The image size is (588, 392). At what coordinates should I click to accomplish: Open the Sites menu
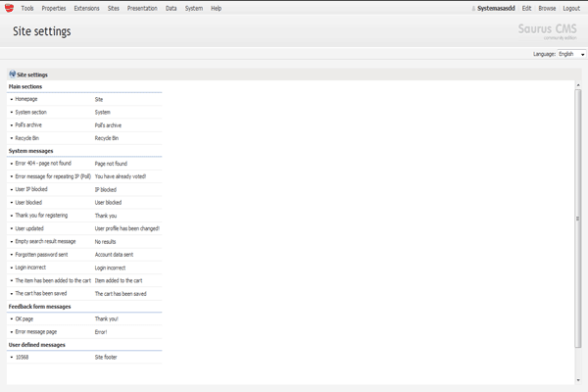point(114,8)
